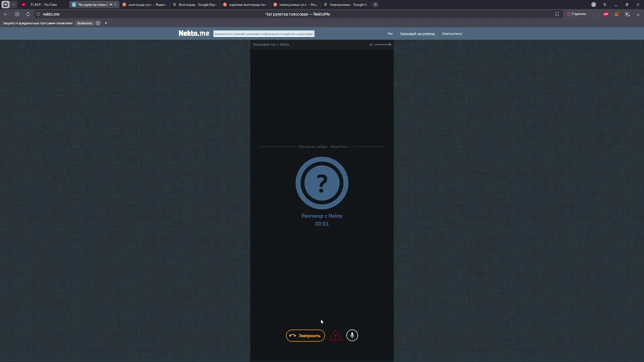
Task: Click the Собеседник найден status text
Action: point(322,146)
